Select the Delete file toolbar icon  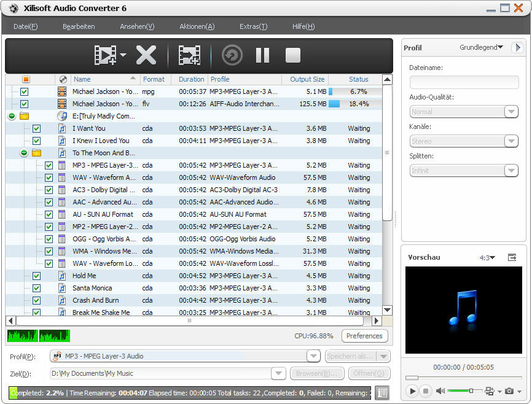(x=146, y=55)
